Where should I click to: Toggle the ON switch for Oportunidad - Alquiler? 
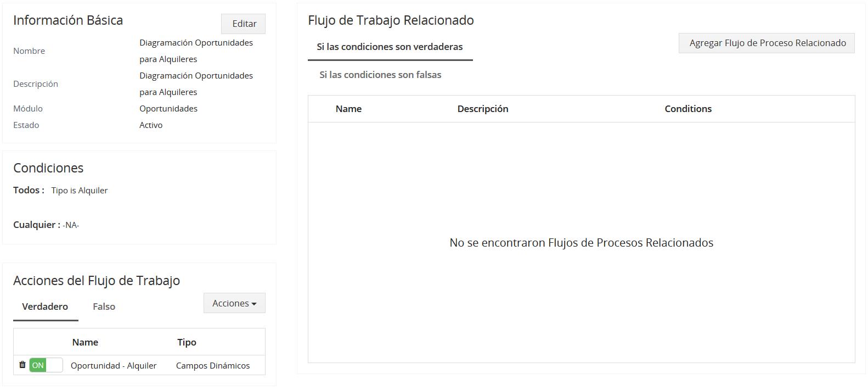click(46, 365)
